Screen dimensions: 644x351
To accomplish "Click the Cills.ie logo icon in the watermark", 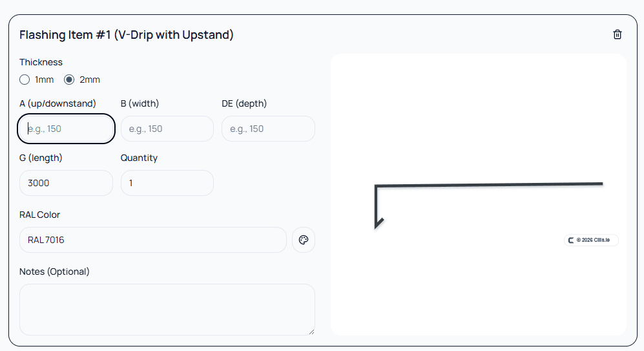I will [x=571, y=240].
